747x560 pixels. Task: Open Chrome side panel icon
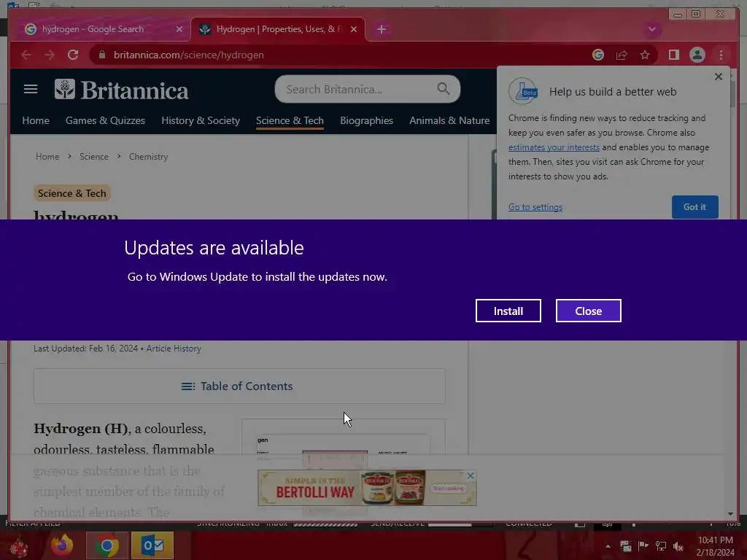click(673, 55)
